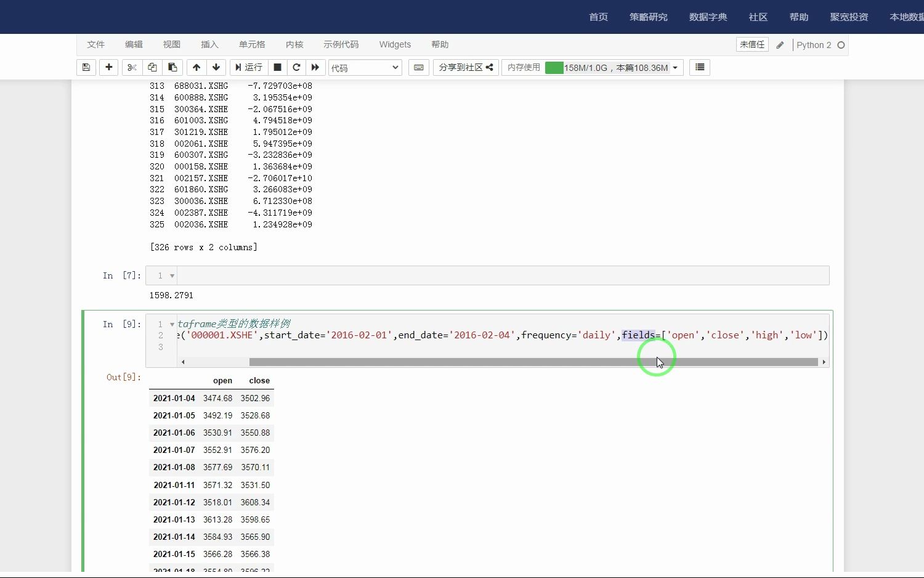Screen dimensions: 924x578
Task: Open the 帮助 menu in notebook menubar
Action: point(440,44)
